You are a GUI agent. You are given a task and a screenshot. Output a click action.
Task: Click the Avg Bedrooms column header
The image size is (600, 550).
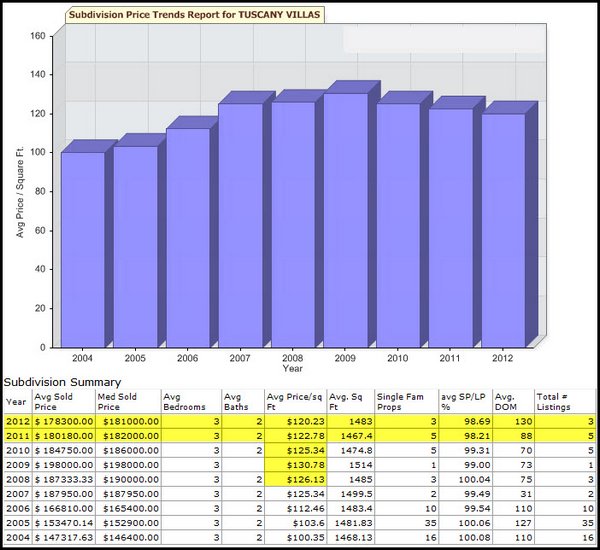(x=191, y=402)
